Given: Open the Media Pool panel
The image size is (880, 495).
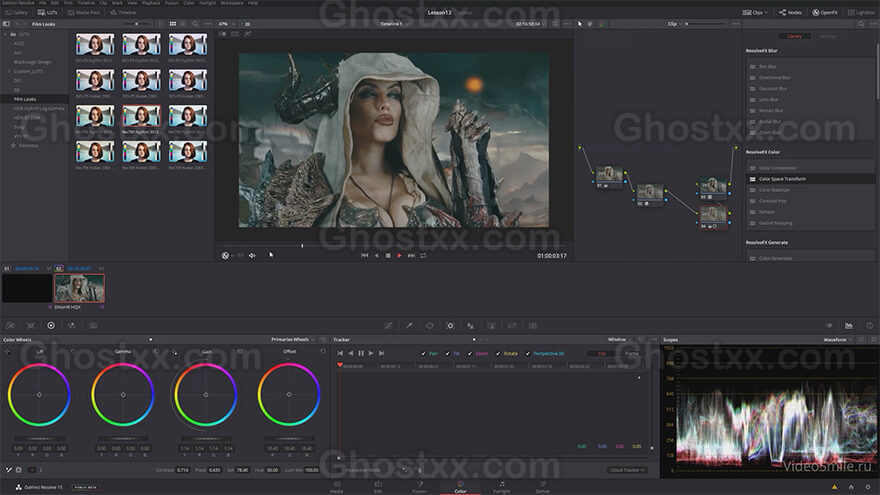Looking at the screenshot, I should 83,12.
